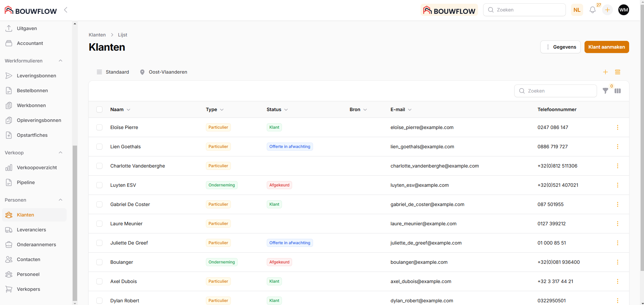Open the column visibility toggle icon
644x305 pixels.
(618, 91)
